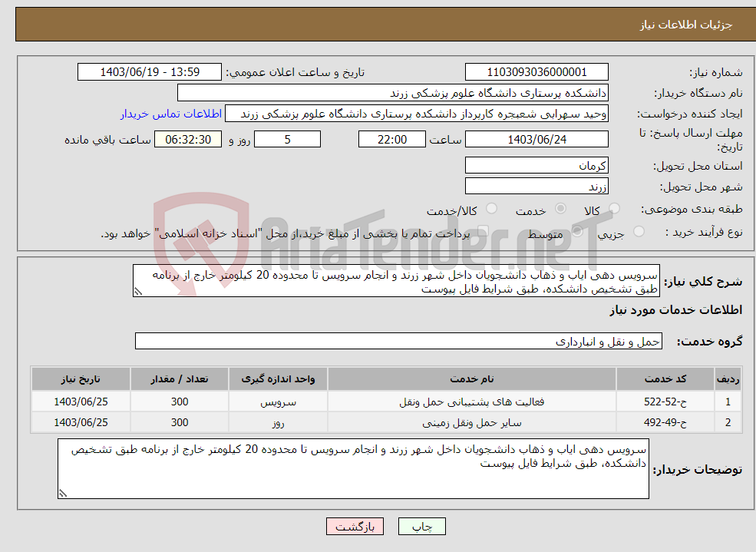Click the deadline date field 1403/06/24

tap(536, 139)
